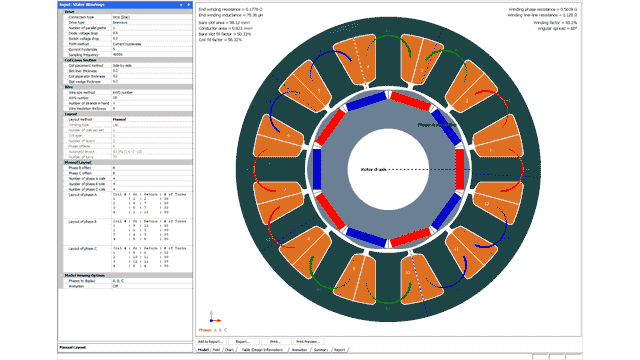Collapse the Model Viewing Options section
Image resolution: width=640 pixels, height=360 pixels.
coord(61,276)
